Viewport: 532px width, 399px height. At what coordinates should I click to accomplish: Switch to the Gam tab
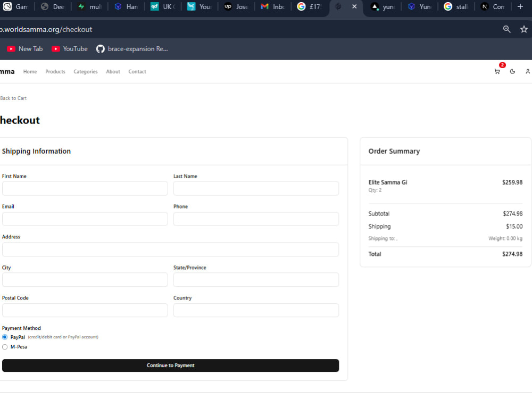point(16,6)
